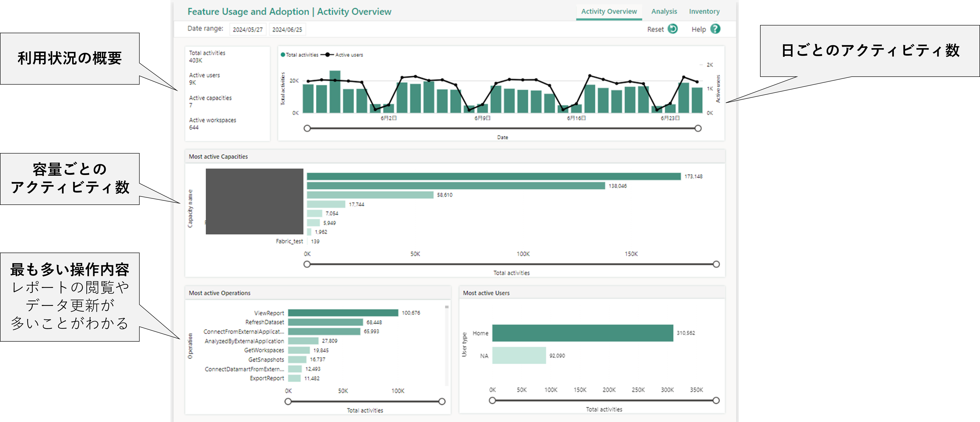Click the Total activities legend marker
The width and height of the screenshot is (980, 422).
[283, 55]
